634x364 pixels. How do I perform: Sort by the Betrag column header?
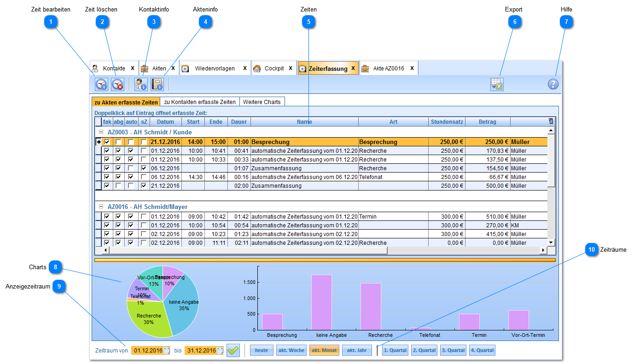coord(488,122)
